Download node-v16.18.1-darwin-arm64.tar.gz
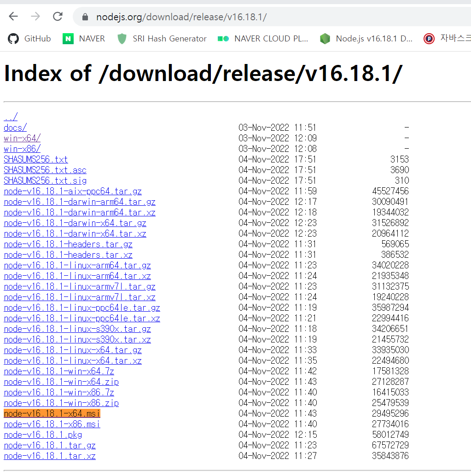The image size is (471, 476). [80, 202]
